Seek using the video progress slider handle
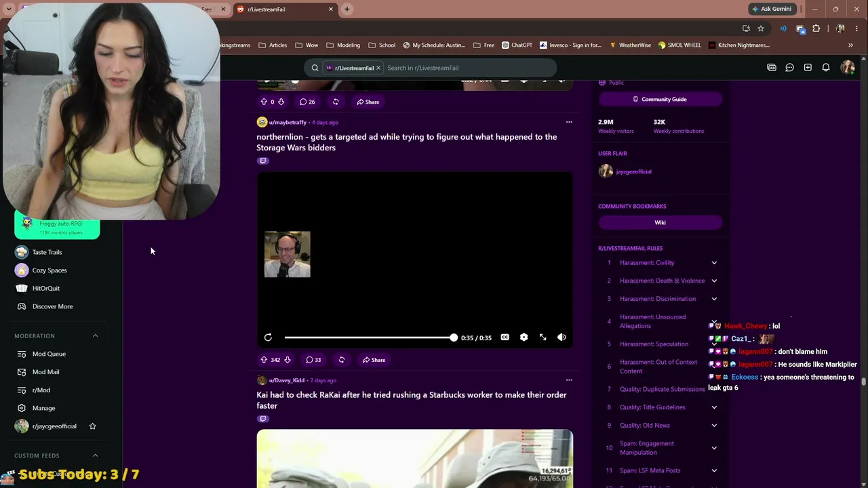This screenshot has height=488, width=868. pyautogui.click(x=453, y=338)
